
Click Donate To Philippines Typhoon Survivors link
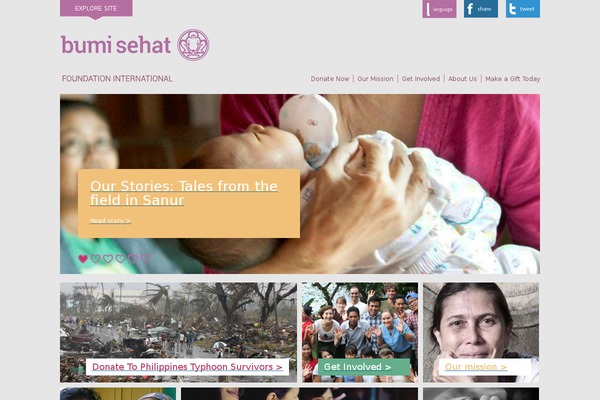click(x=188, y=367)
